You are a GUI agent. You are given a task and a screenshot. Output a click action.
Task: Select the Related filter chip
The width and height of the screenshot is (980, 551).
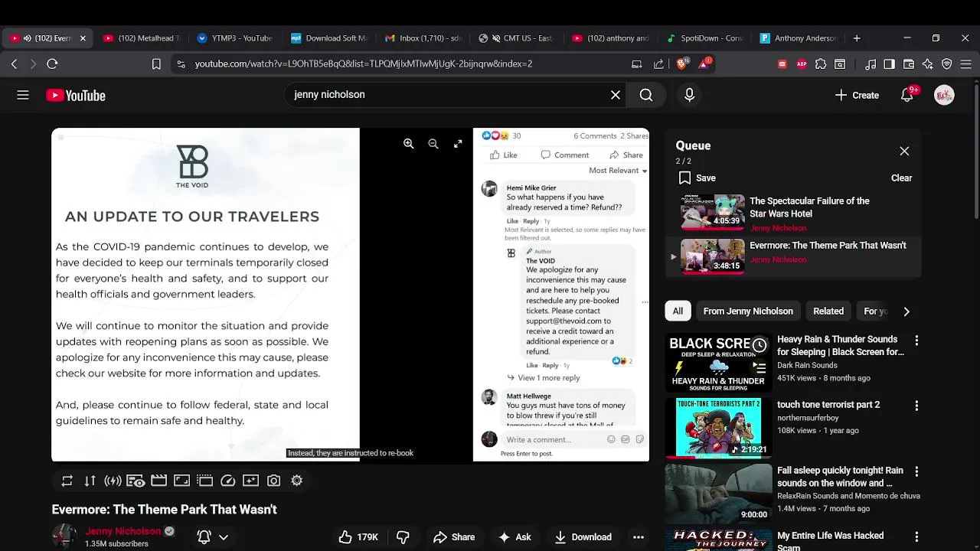tap(828, 311)
